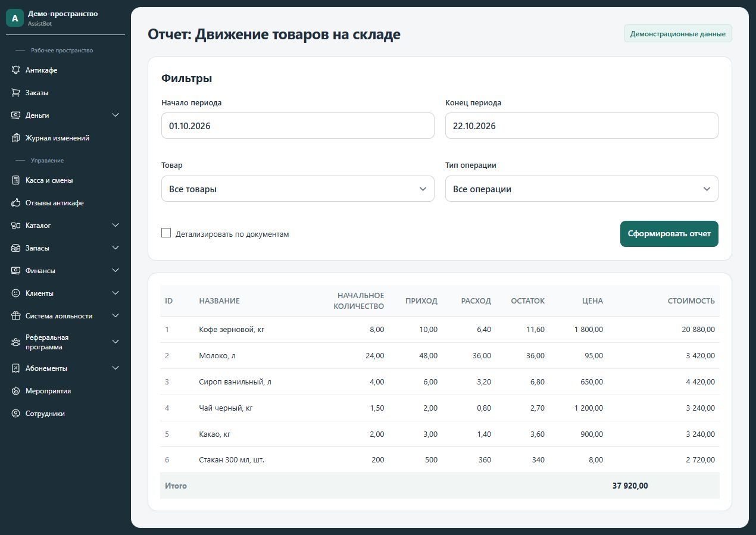Viewport: 756px width, 535px height.
Task: Enable Детализировать по документам checkbox
Action: (x=166, y=233)
